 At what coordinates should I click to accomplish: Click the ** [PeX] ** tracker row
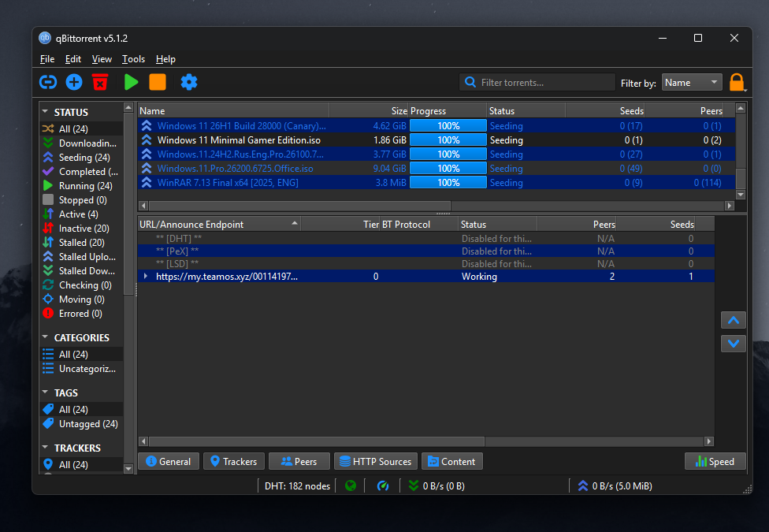tap(425, 251)
